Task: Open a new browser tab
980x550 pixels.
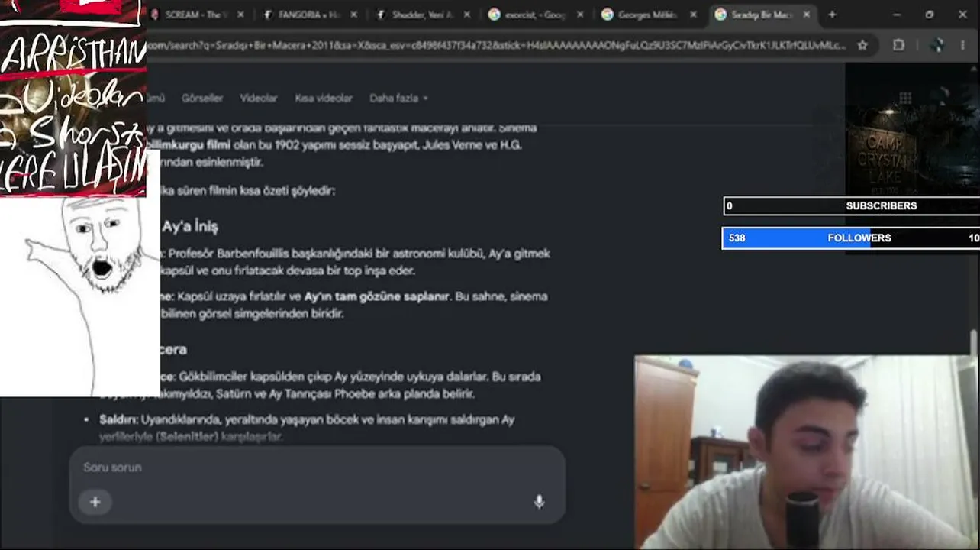Action: [832, 15]
